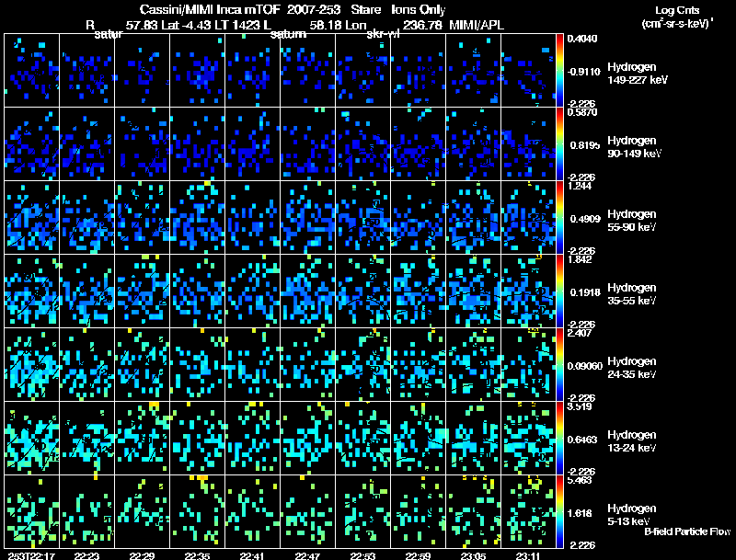Click the 'Stare' mode text in title
Viewport: 736px width, 560px height.
(365, 10)
